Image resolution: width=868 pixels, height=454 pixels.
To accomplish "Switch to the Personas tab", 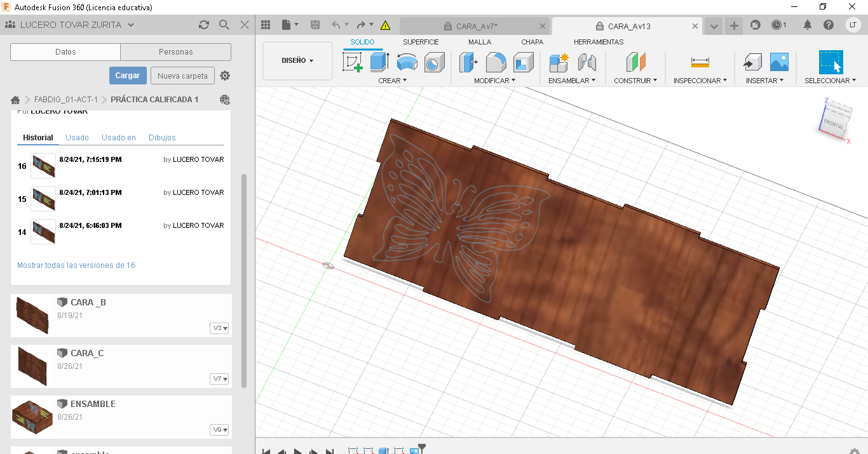I will click(175, 52).
